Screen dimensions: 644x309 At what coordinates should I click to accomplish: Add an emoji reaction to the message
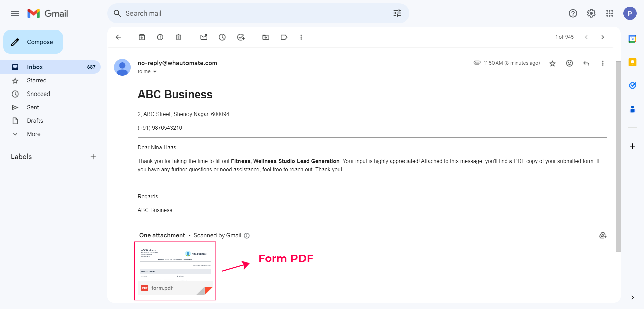tap(569, 63)
